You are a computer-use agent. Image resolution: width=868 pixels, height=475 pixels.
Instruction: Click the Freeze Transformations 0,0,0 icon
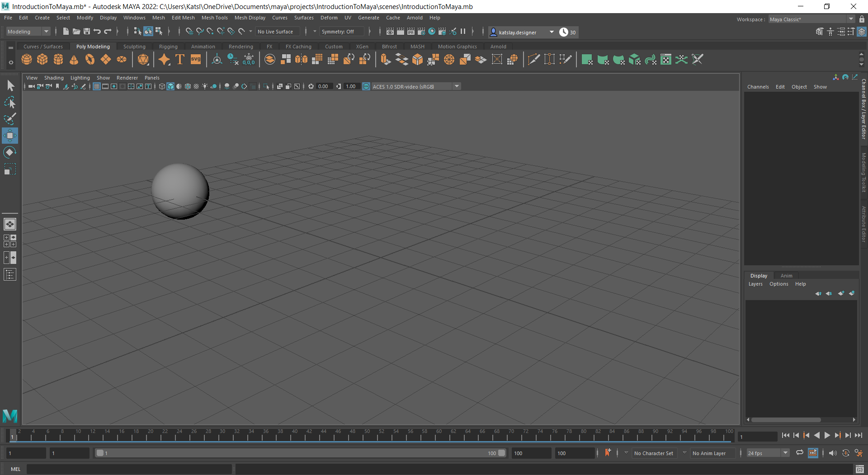pos(249,59)
